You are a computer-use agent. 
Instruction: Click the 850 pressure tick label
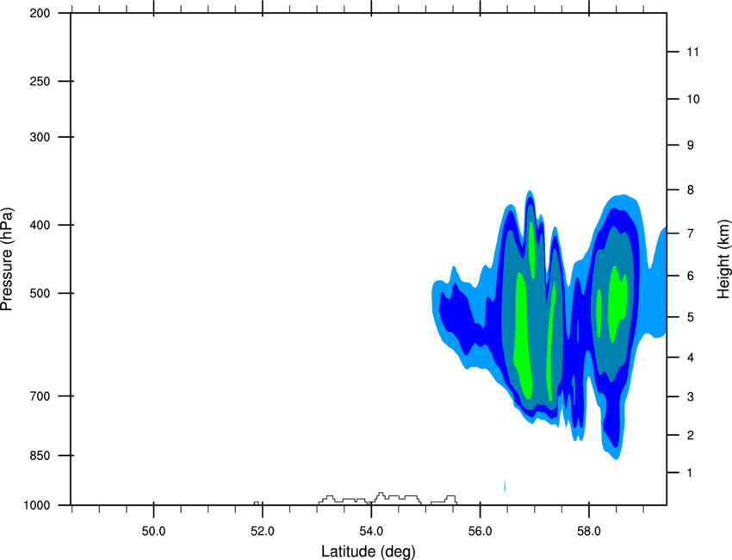[40, 456]
